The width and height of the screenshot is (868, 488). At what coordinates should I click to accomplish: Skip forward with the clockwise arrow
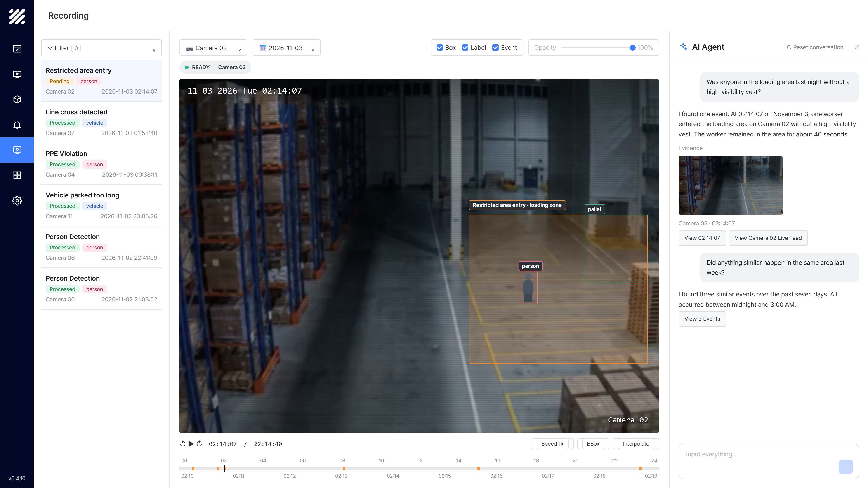199,443
